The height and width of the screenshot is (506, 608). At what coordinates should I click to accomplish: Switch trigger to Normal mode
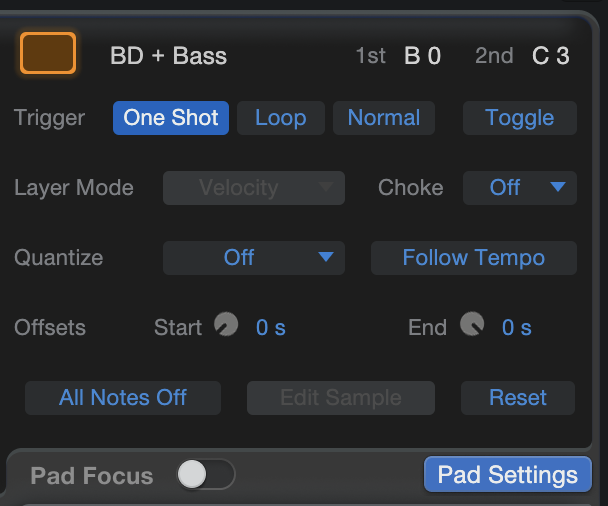tap(384, 118)
